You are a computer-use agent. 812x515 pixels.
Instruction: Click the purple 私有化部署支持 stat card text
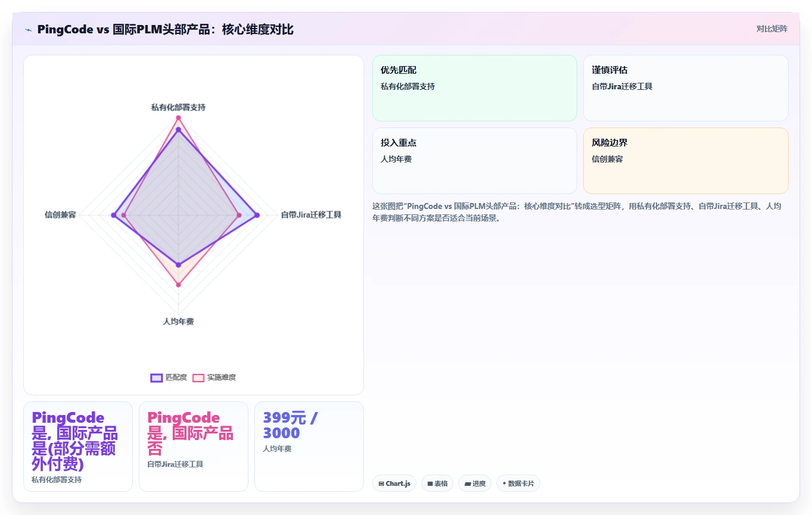point(75,441)
